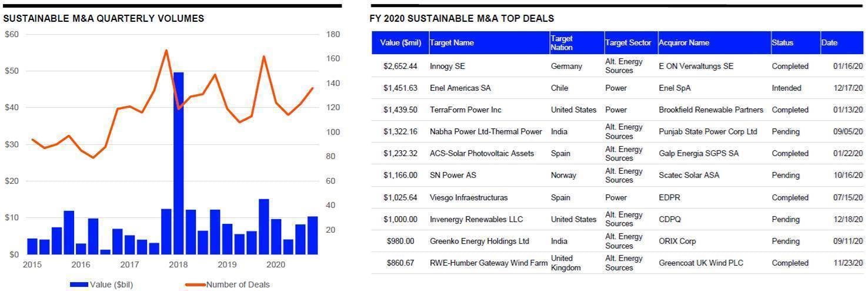Viewport: 868px width, 291px height.
Task: Click the blue Value ($bil) legend swatch
Action: [x=79, y=285]
